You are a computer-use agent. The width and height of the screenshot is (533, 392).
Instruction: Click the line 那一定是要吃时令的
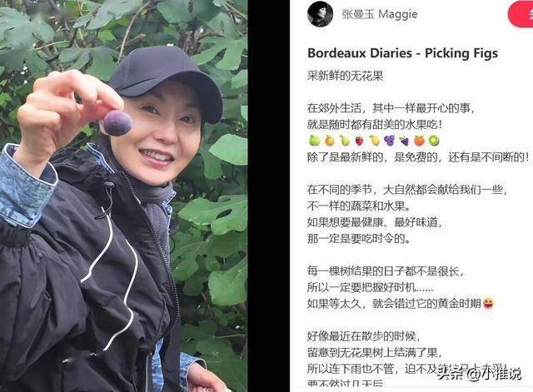point(359,239)
